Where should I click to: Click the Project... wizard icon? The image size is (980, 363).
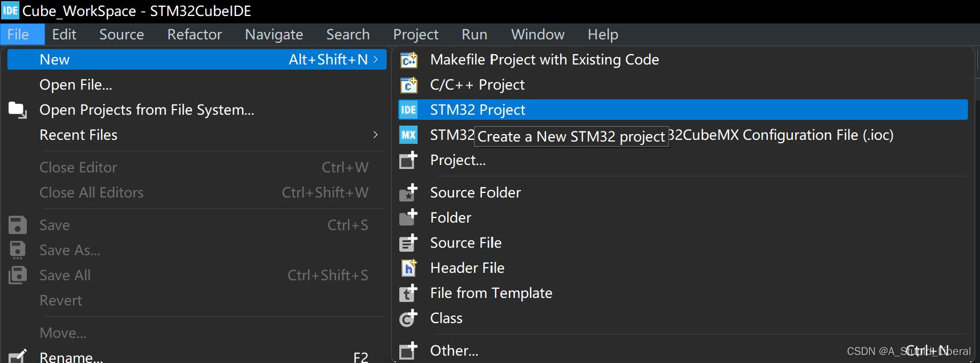(408, 160)
